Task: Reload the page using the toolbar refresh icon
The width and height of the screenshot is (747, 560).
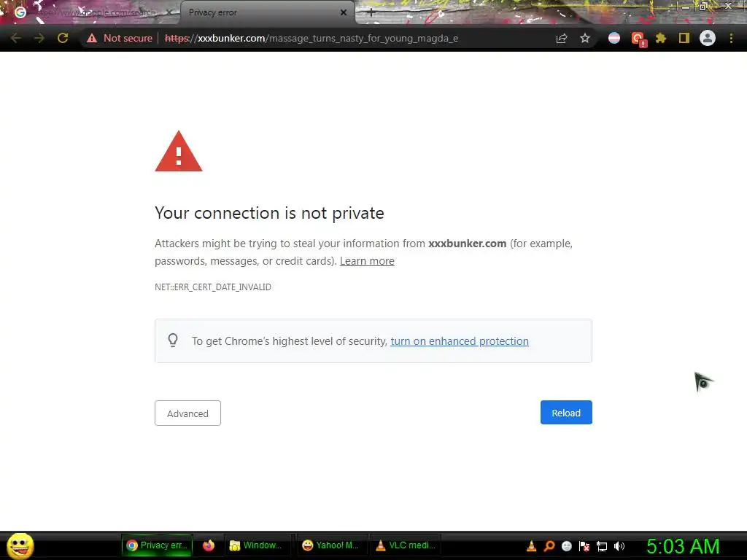Action: [x=63, y=38]
